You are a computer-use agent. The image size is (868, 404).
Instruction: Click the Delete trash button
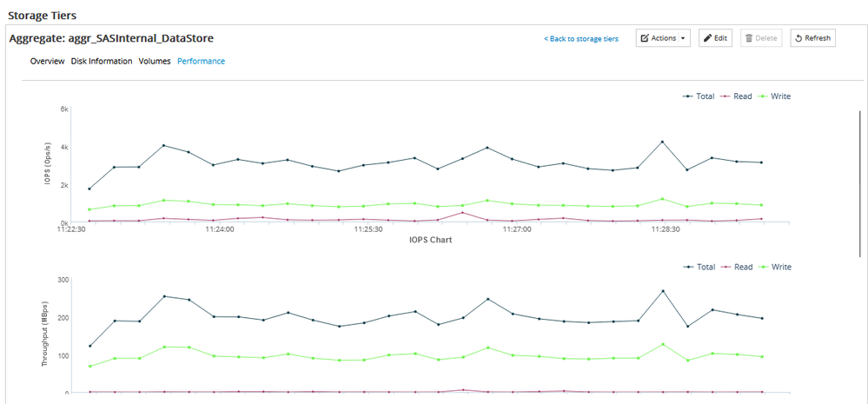760,38
